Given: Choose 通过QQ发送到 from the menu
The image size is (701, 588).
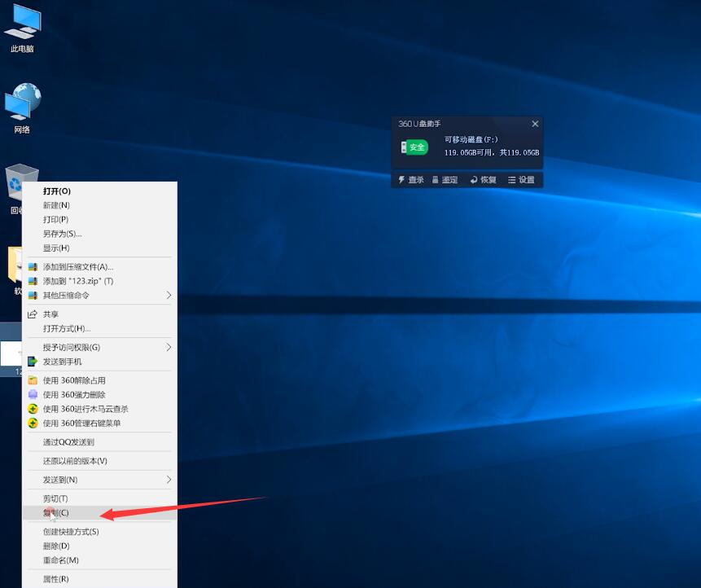Looking at the screenshot, I should coord(99,442).
